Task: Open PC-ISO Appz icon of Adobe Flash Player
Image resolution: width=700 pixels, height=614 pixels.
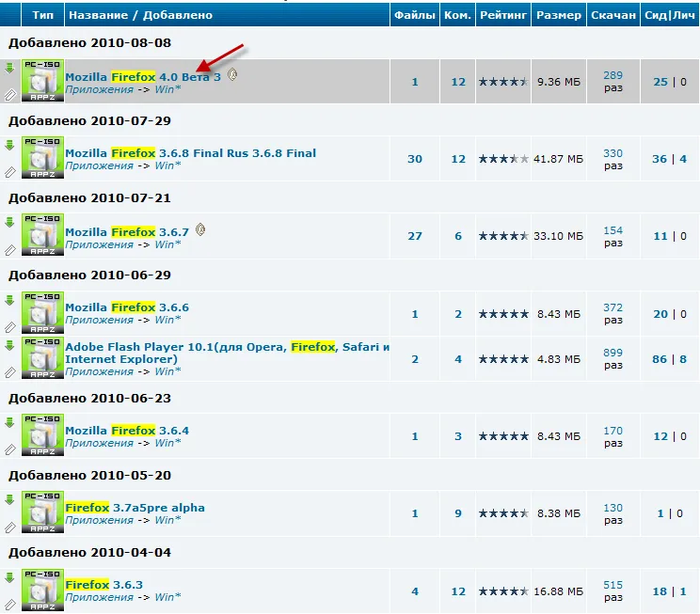Action: click(42, 358)
